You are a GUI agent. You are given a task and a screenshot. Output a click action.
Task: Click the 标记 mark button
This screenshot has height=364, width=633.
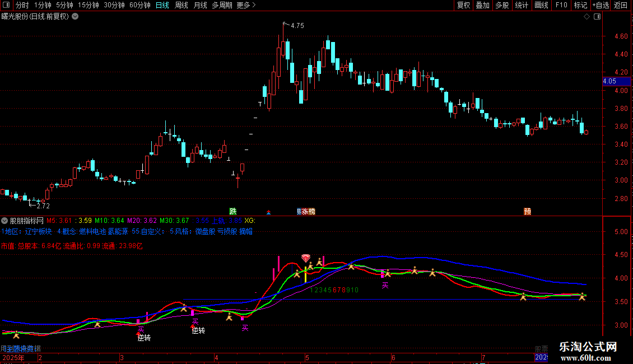coord(580,5)
